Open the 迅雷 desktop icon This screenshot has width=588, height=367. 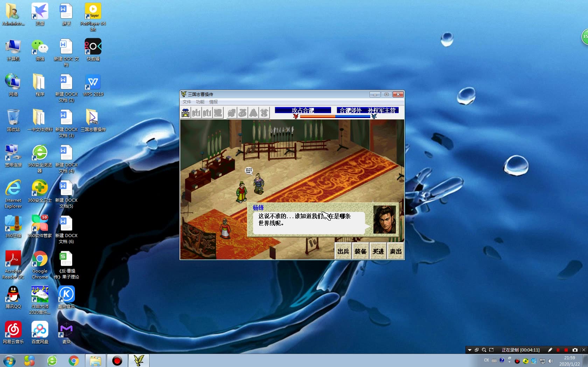(40, 15)
